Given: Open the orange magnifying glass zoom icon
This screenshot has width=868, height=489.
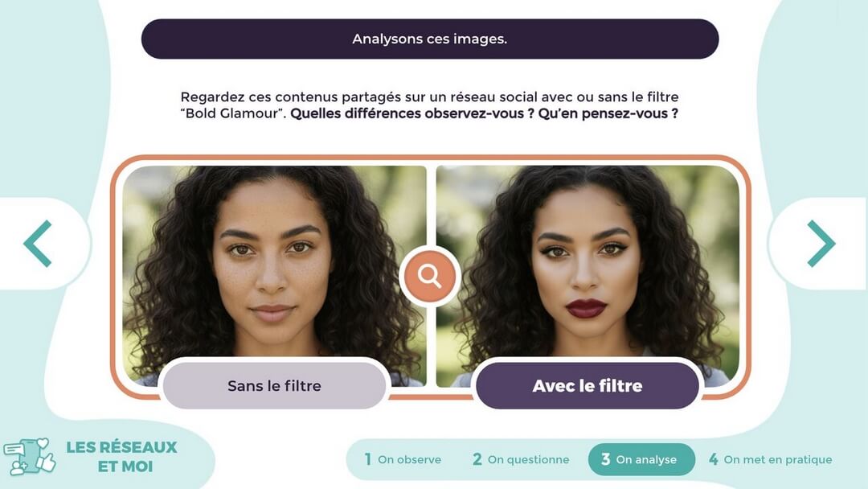Looking at the screenshot, I should [x=429, y=276].
